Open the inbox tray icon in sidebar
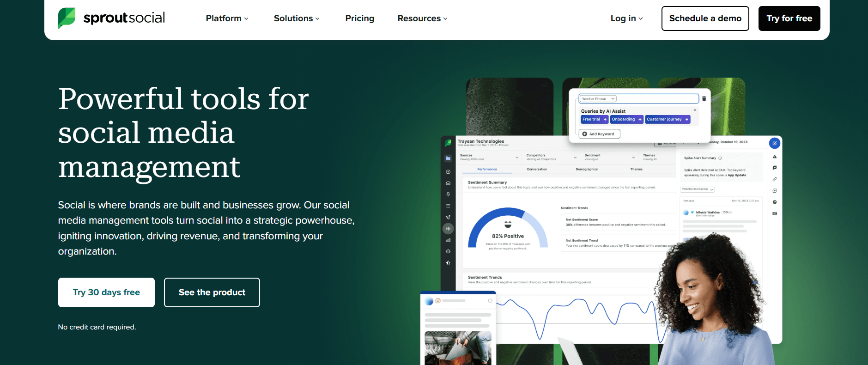Image resolution: width=868 pixels, height=365 pixels. coord(448,183)
